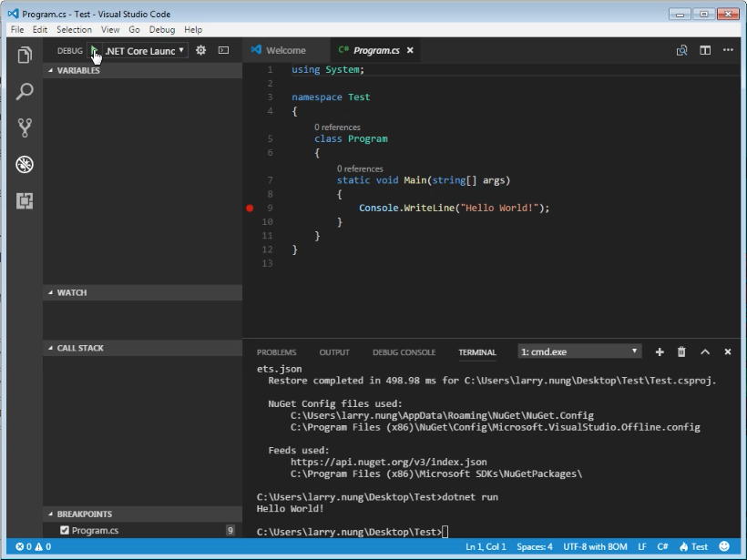Screen dimensions: 747x560
Task: Maximize the Visual Studio Code window
Action: [704, 14]
